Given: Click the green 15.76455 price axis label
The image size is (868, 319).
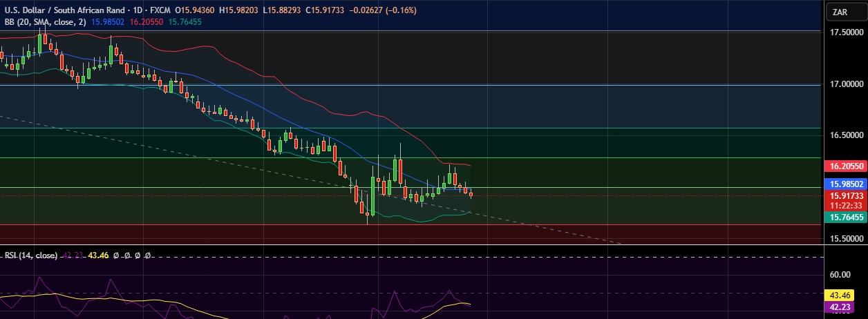Looking at the screenshot, I should click(x=845, y=217).
